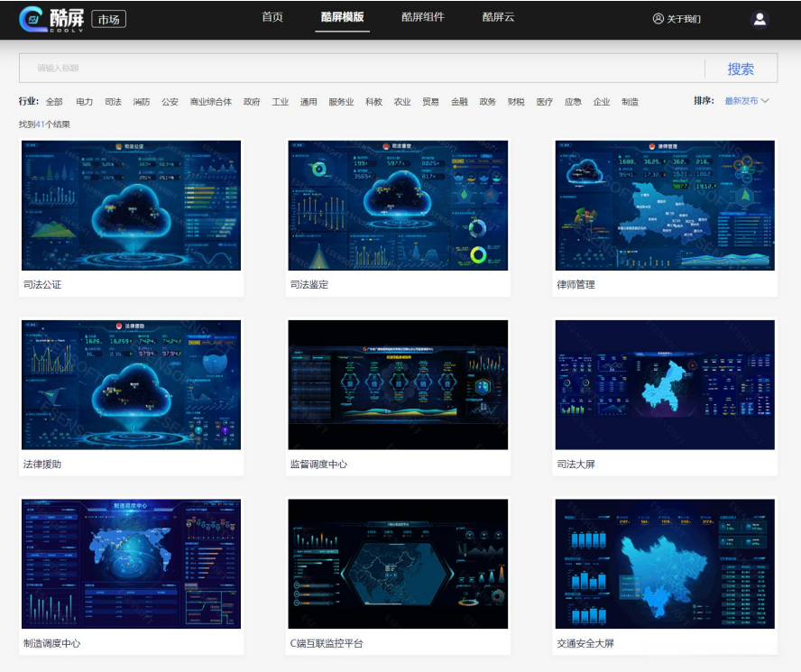Click the 制造调度中心 card title

51,643
